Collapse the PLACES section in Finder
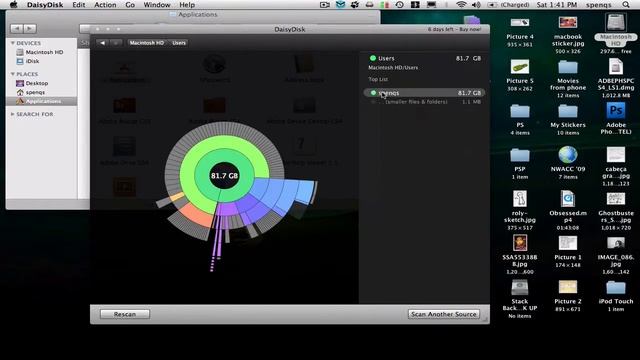The width and height of the screenshot is (640, 360). click(13, 74)
